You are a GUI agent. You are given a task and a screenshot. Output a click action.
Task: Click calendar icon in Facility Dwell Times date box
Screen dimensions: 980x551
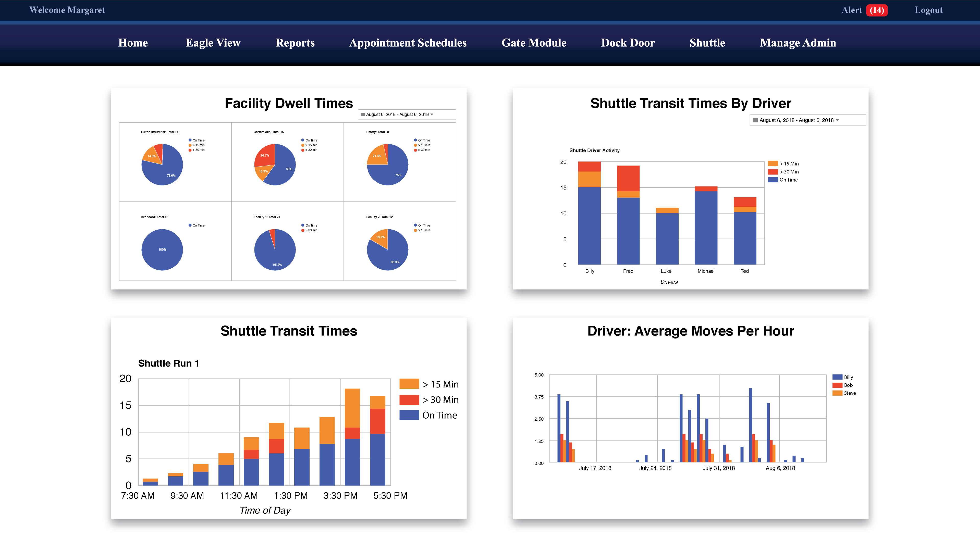click(363, 115)
